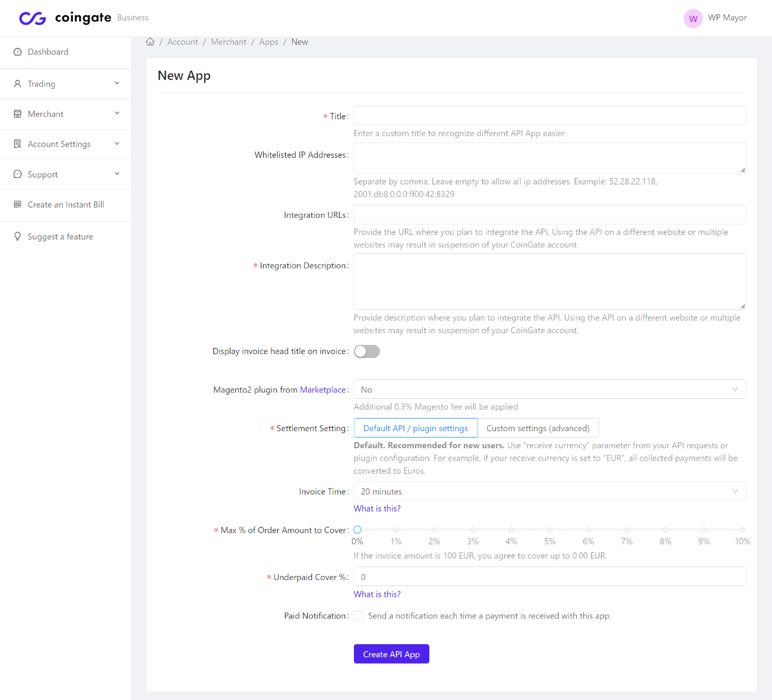Focus the Integration Description textarea
Image resolution: width=772 pixels, height=700 pixels.
click(x=550, y=281)
